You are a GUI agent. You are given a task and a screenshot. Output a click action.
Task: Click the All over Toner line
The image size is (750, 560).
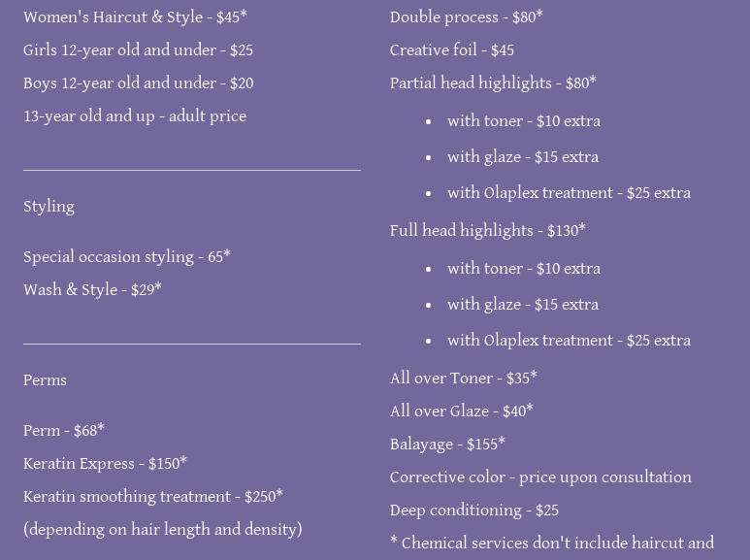[x=463, y=379]
